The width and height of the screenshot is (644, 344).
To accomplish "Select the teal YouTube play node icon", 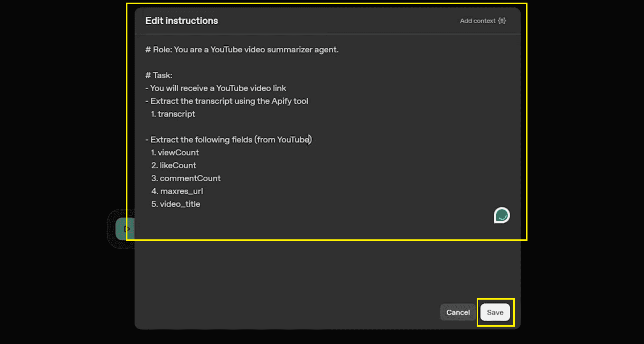I will point(126,228).
